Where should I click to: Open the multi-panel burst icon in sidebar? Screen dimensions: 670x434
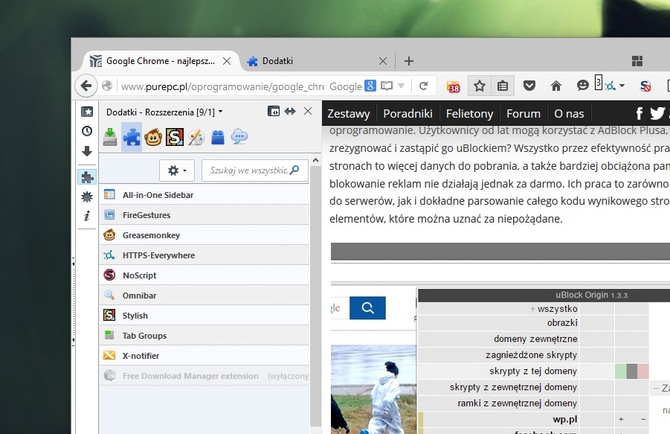pyautogui.click(x=87, y=196)
